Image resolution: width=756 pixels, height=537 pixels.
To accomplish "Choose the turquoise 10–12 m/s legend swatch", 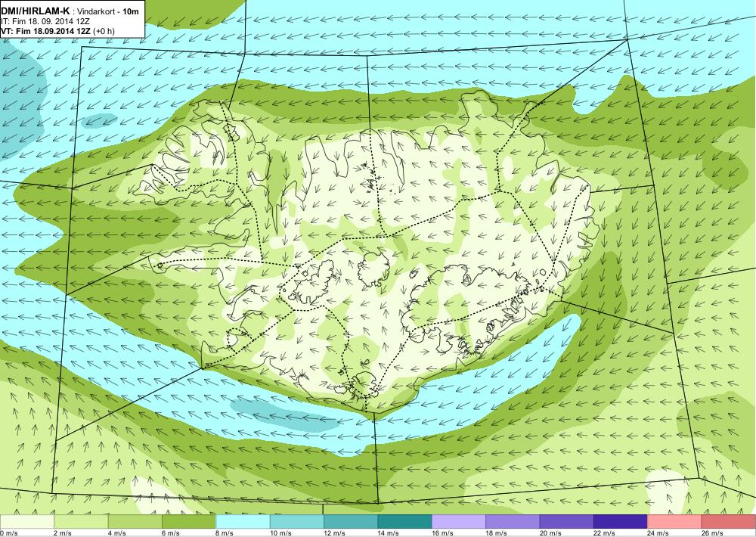I will click(297, 522).
